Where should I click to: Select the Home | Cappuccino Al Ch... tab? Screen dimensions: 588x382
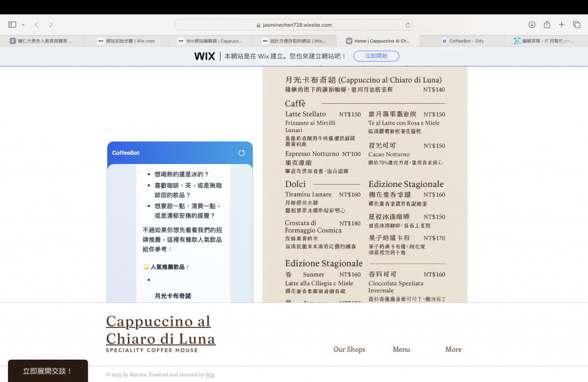tap(378, 41)
